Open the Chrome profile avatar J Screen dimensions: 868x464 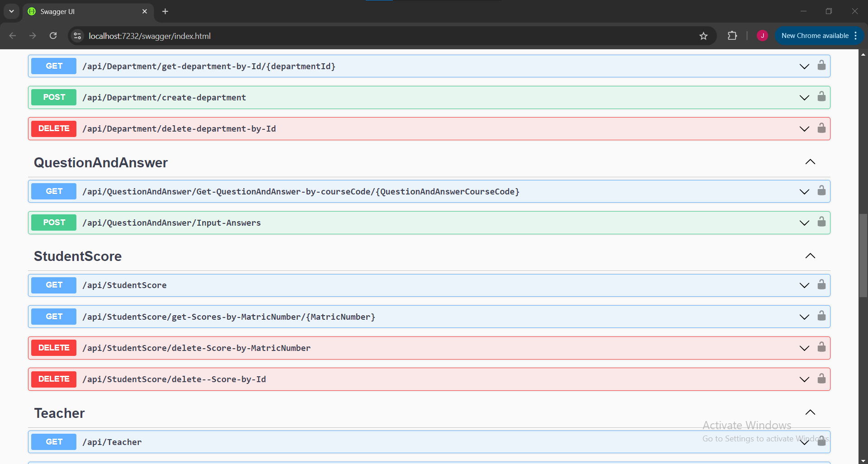click(762, 36)
